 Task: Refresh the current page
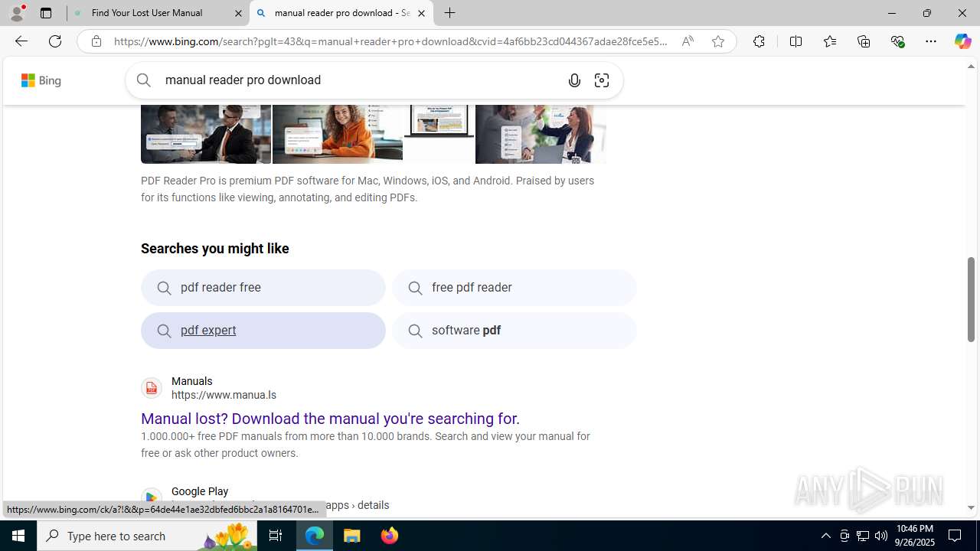pos(55,41)
